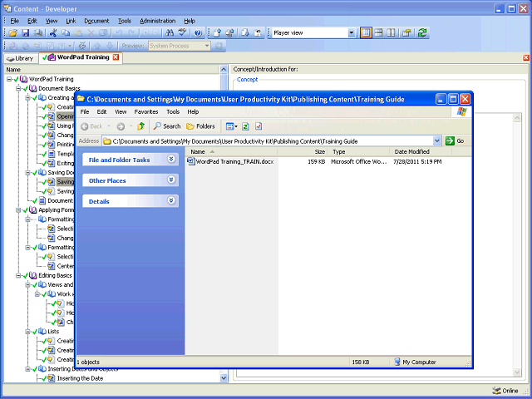This screenshot has width=532, height=399.
Task: Sort by the Name column header
Action: point(231,151)
